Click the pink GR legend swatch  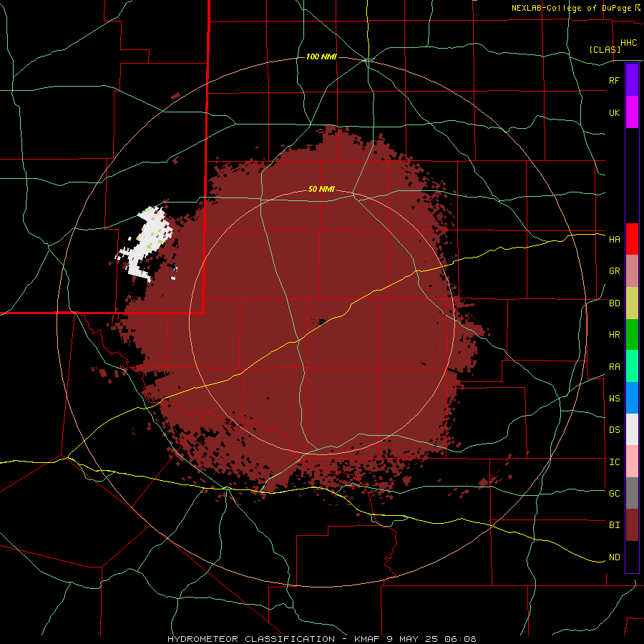click(632, 271)
